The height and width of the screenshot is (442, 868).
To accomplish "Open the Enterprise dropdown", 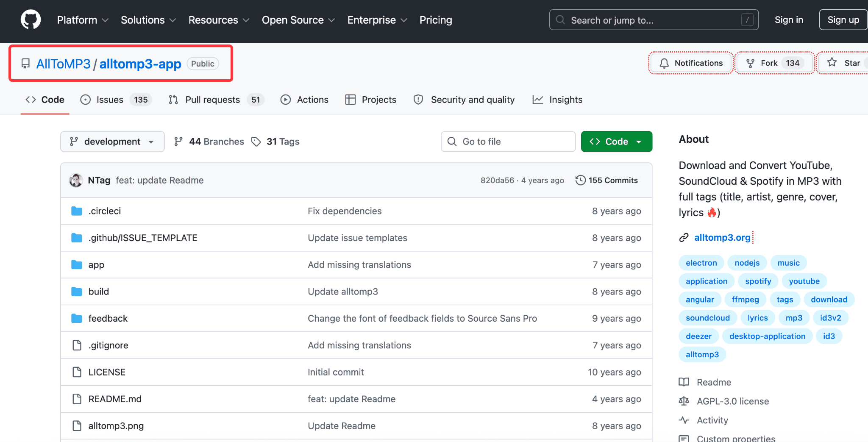I will click(377, 20).
